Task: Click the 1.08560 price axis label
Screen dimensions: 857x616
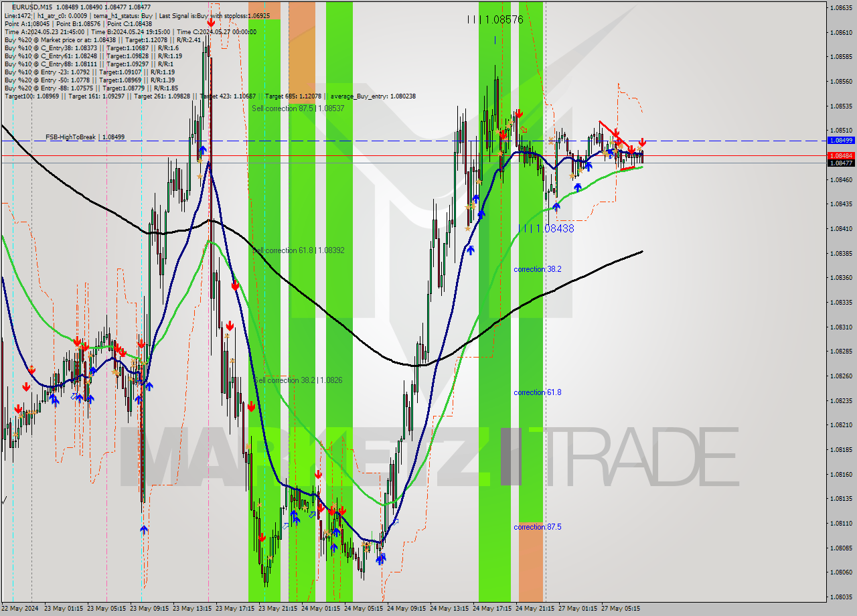Action: [842, 82]
